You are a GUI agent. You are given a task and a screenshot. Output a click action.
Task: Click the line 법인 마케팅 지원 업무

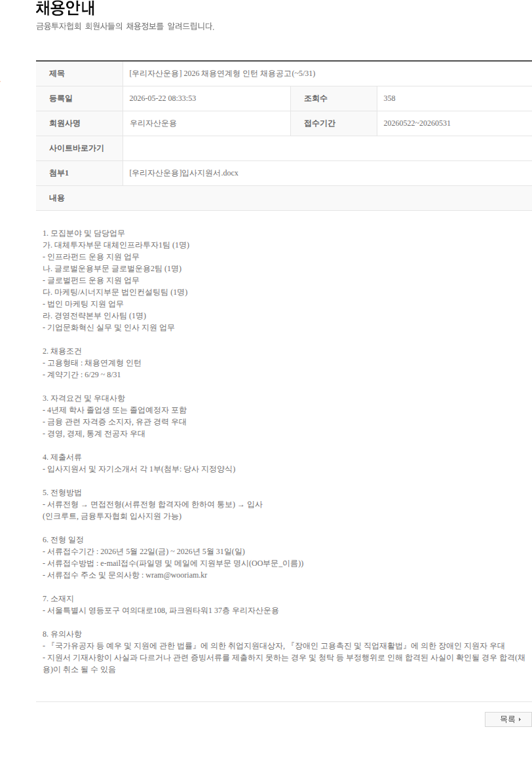point(83,304)
